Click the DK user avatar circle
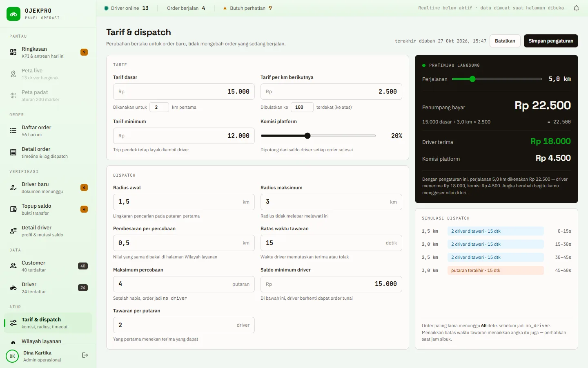The height and width of the screenshot is (368, 588). point(12,356)
